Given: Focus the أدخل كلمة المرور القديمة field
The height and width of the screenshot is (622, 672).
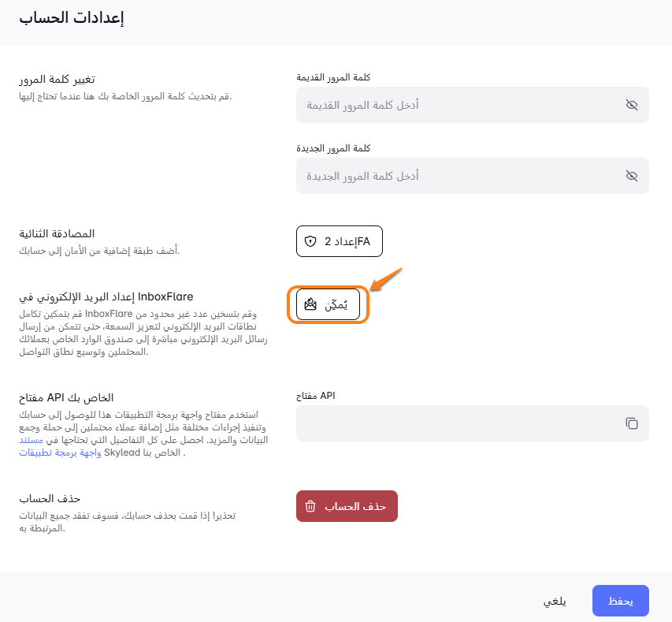Looking at the screenshot, I should coord(457,105).
